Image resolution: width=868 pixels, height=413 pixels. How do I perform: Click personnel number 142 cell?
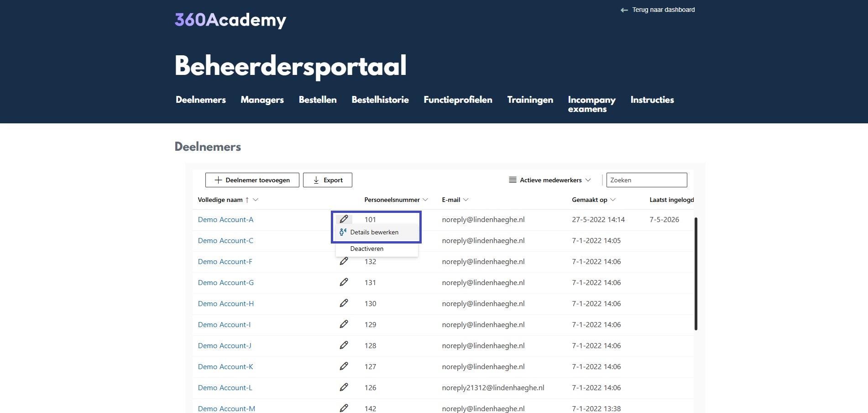(370, 408)
